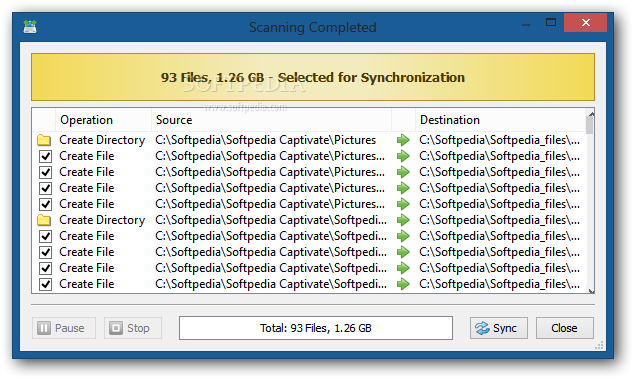Start synchronization with the Sync button

click(499, 328)
